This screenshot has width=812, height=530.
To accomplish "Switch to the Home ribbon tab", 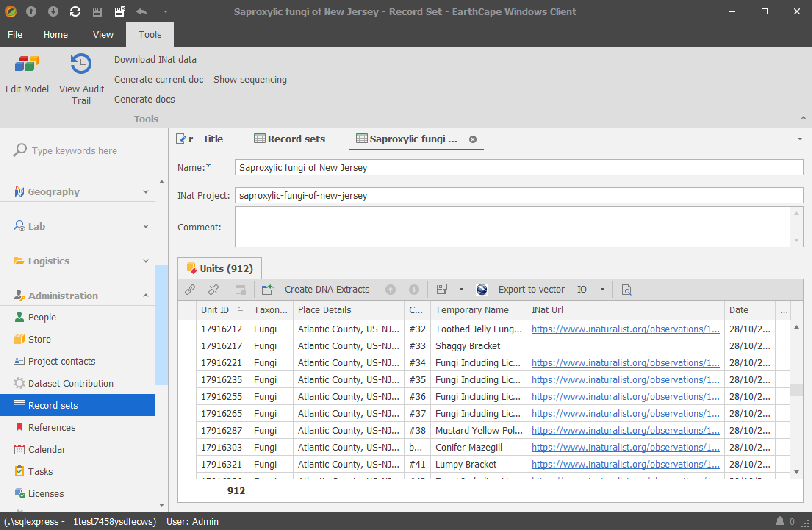I will [56, 35].
